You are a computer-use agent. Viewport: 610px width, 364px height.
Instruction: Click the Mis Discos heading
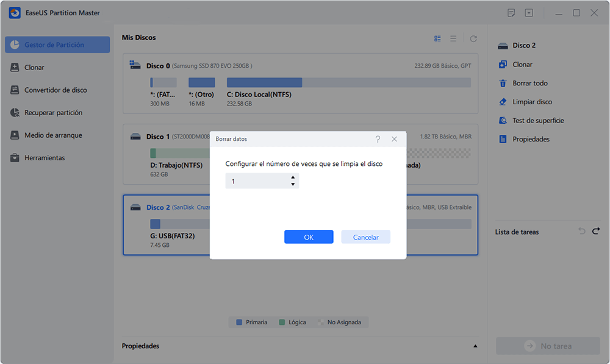[138, 37]
